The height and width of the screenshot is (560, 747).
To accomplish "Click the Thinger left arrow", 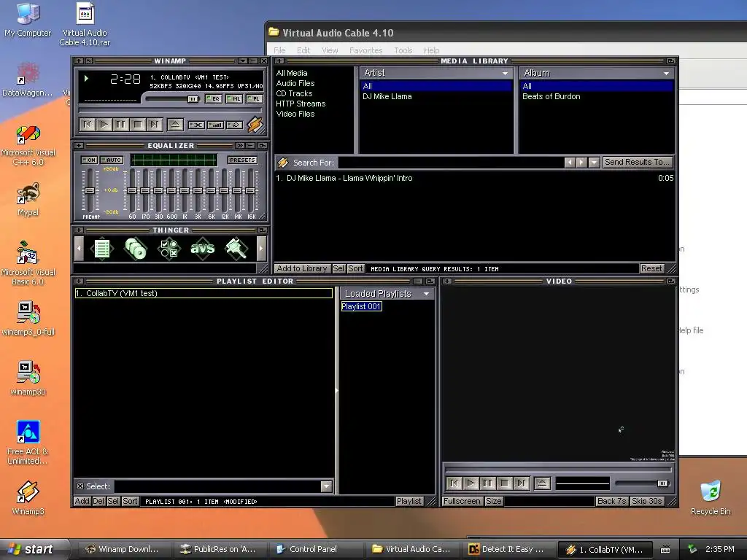I will coord(79,249).
